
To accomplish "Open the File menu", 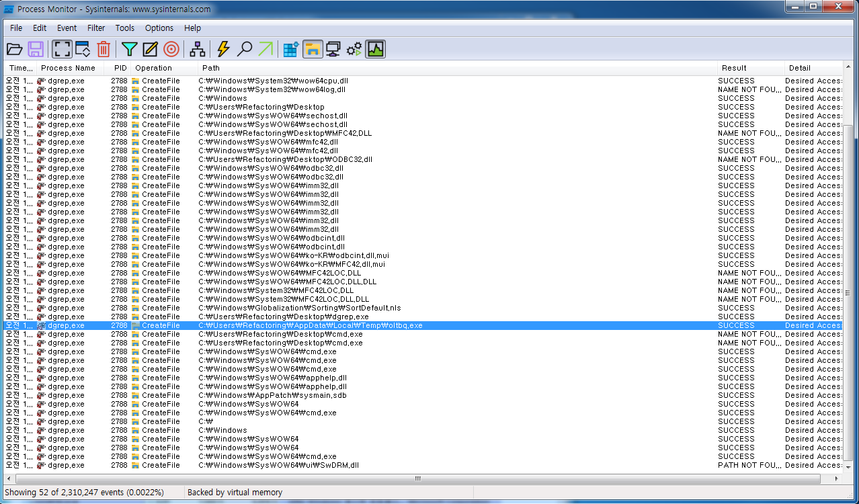I will pyautogui.click(x=16, y=28).
